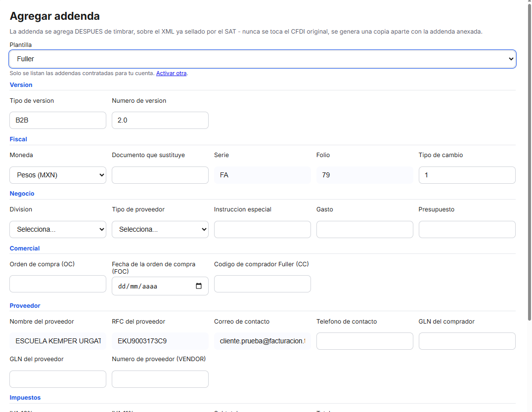Click the Nombre del proveedor field
The height and width of the screenshot is (412, 532).
[x=58, y=341]
